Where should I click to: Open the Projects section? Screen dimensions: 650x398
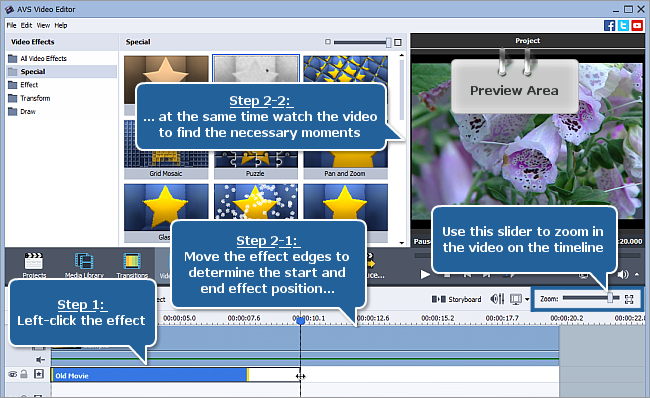coord(34,265)
